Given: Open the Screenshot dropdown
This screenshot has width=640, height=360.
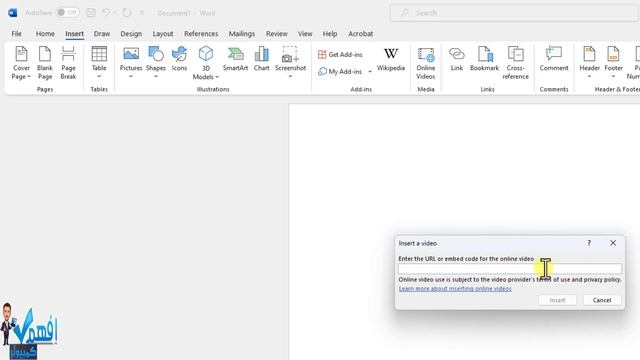Looking at the screenshot, I should tap(290, 63).
